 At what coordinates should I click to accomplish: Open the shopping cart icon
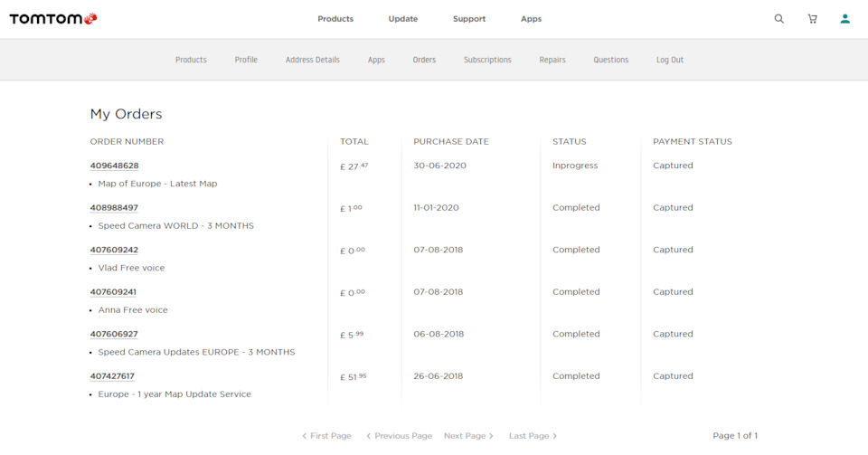coord(812,19)
